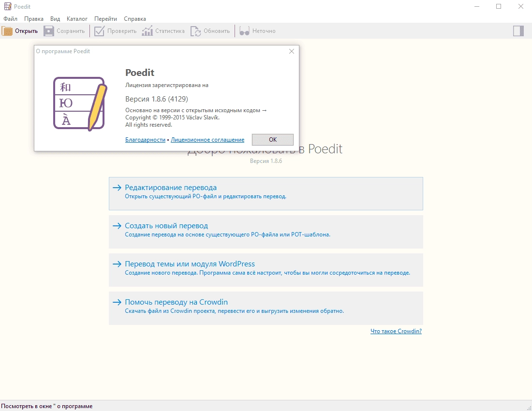Open the Перейти menu
532x411 pixels.
(105, 19)
